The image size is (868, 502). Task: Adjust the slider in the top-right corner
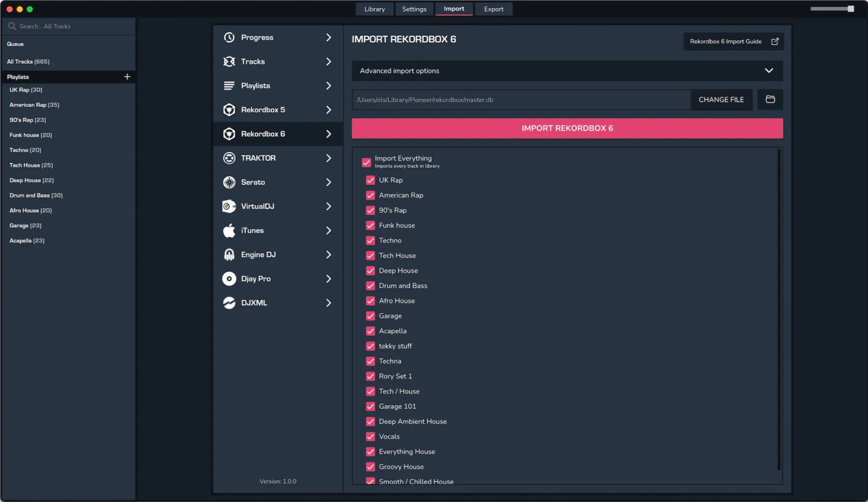coord(850,9)
